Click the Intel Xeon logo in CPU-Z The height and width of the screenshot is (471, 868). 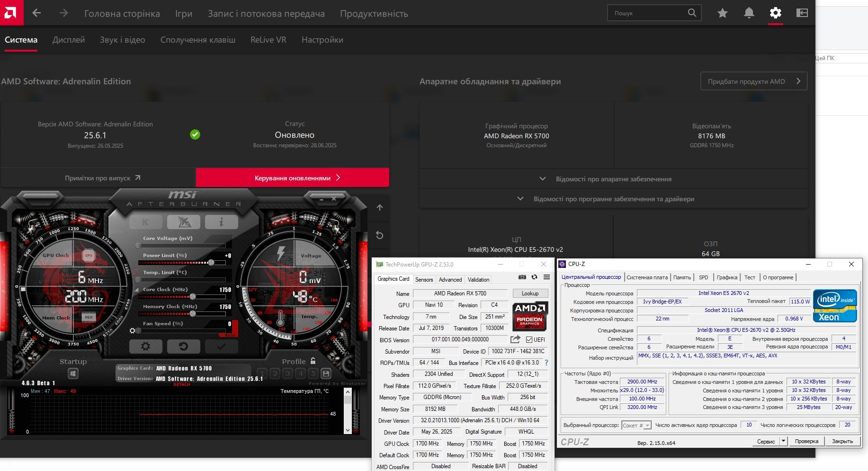tap(835, 306)
